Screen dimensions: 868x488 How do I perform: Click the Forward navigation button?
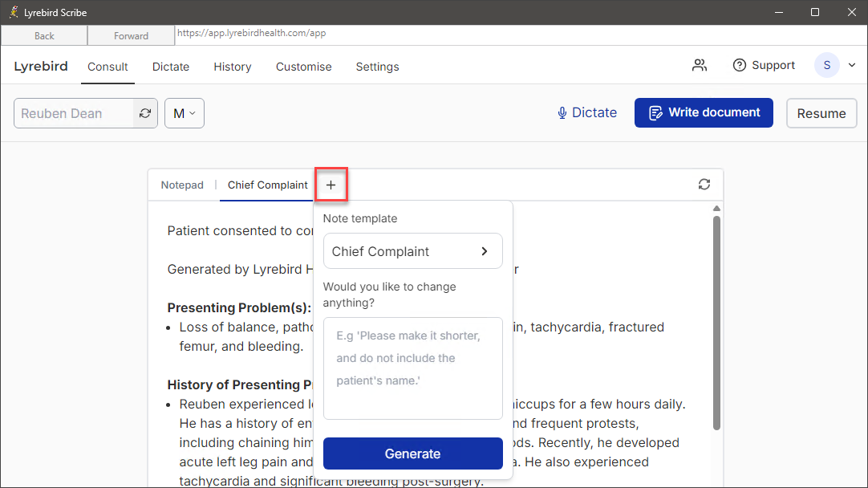(x=132, y=35)
